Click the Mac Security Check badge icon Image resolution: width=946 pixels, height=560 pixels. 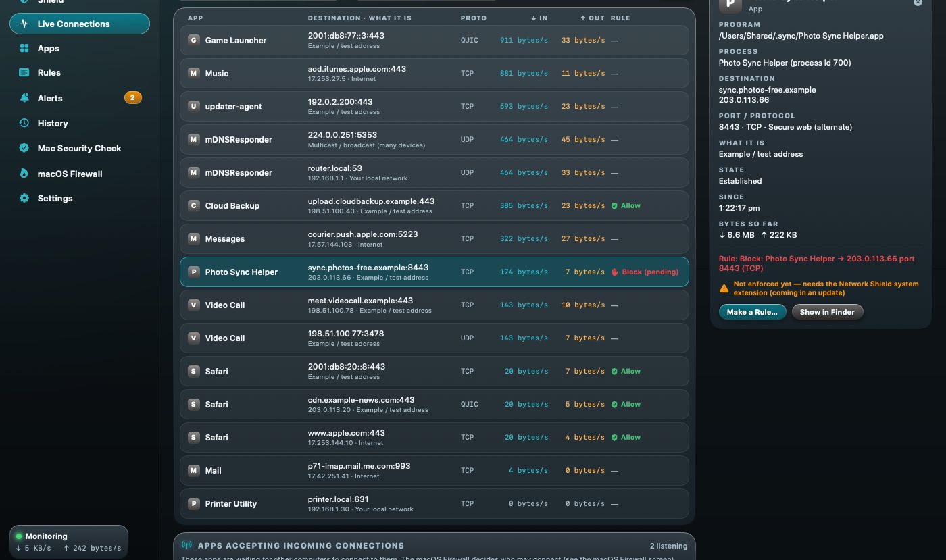click(x=24, y=148)
